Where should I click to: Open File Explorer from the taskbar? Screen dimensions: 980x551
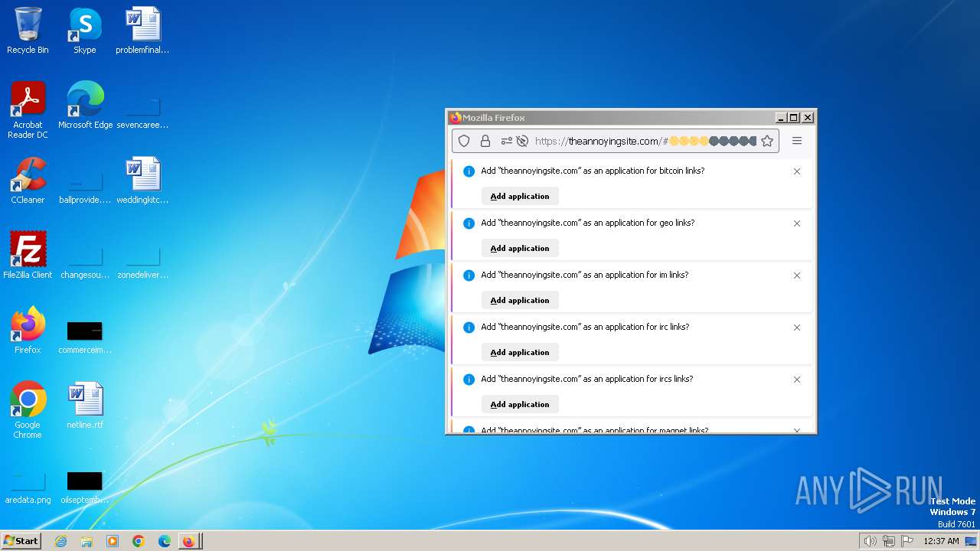(87, 541)
